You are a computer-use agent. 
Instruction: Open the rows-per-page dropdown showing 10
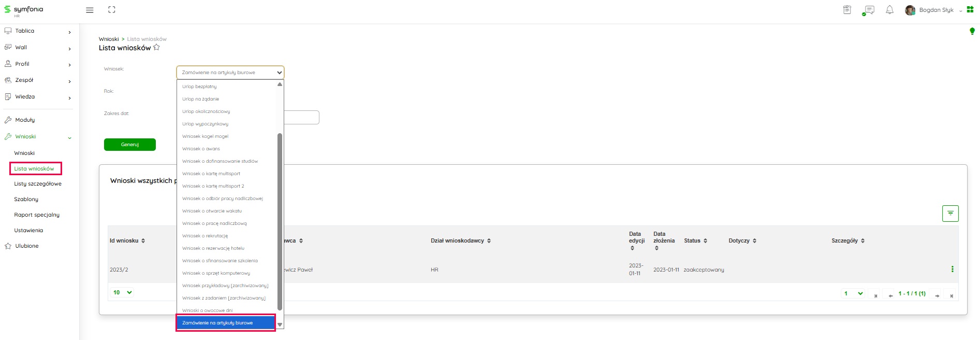(x=122, y=292)
